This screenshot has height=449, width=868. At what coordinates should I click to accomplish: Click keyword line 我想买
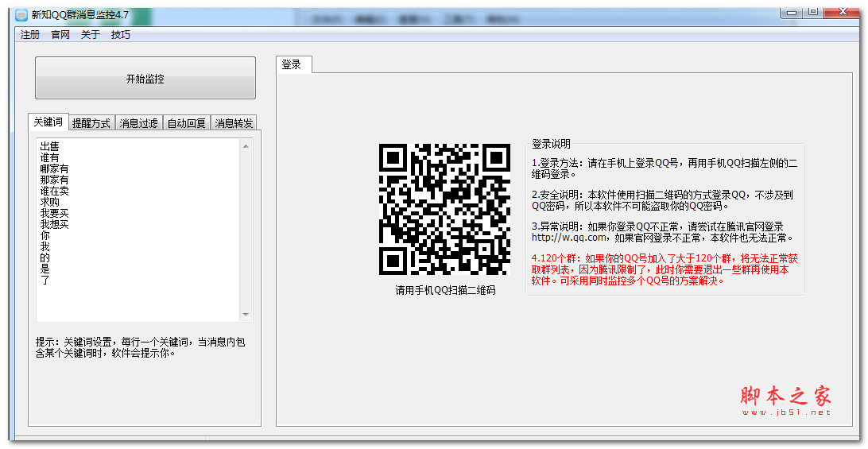(54, 224)
